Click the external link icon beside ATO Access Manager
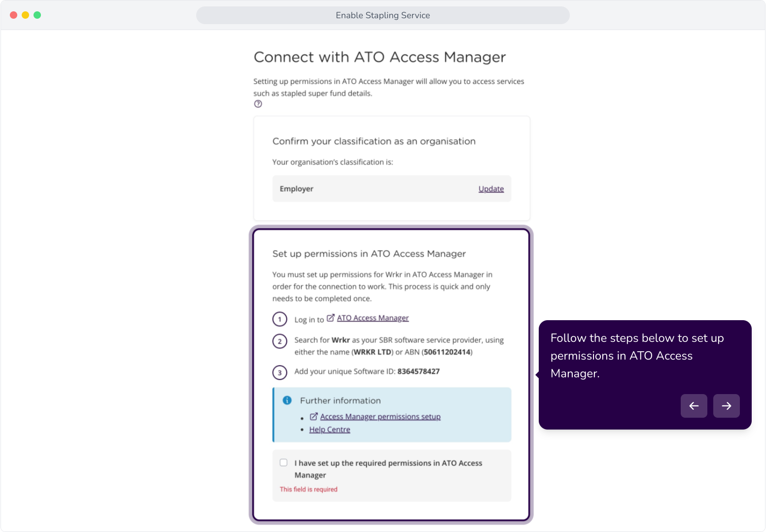Viewport: 766px width, 532px height. (331, 318)
